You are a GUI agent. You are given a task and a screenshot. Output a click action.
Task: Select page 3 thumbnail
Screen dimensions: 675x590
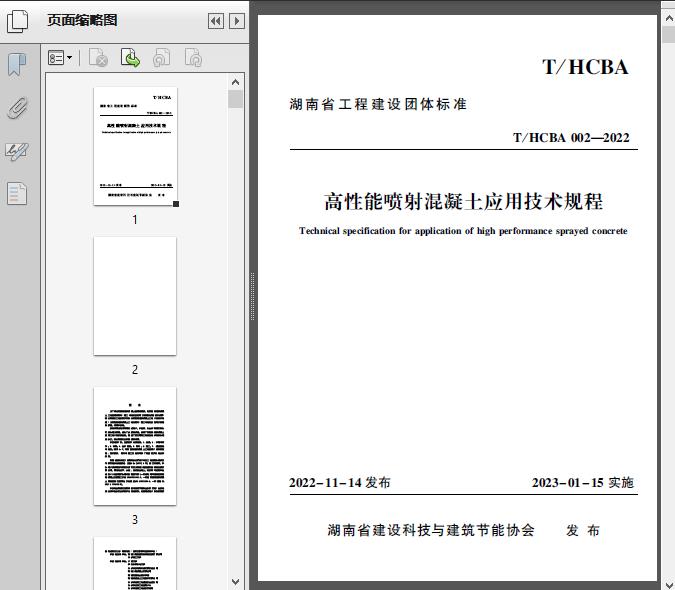[x=135, y=446]
